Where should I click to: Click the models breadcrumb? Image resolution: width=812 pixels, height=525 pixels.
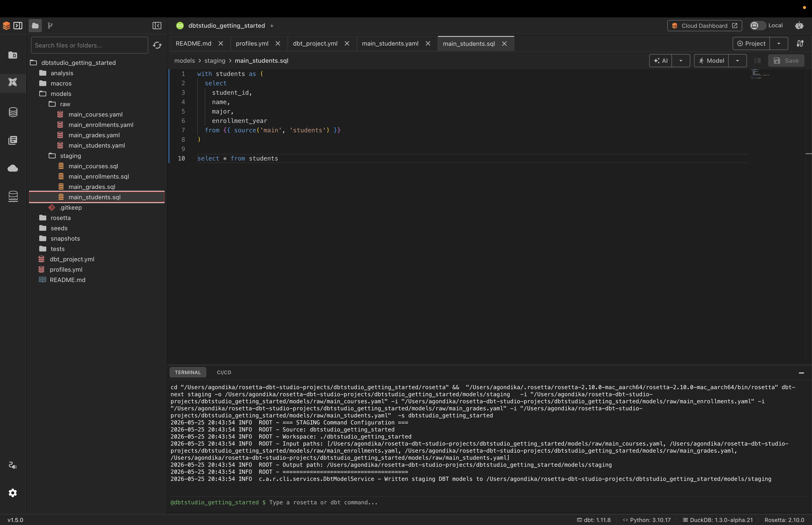[x=184, y=61]
